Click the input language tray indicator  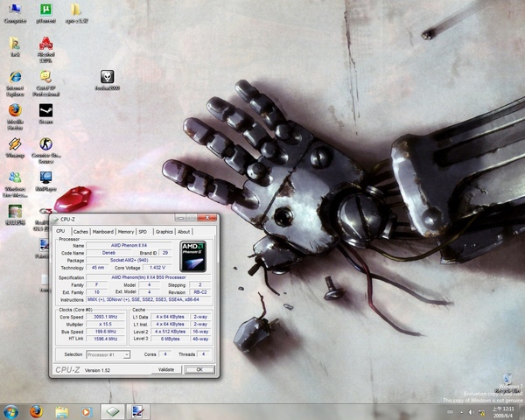[451, 412]
